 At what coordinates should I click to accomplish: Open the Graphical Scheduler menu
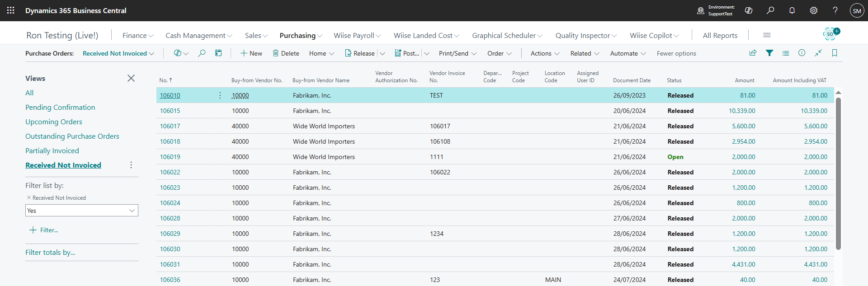coord(507,35)
